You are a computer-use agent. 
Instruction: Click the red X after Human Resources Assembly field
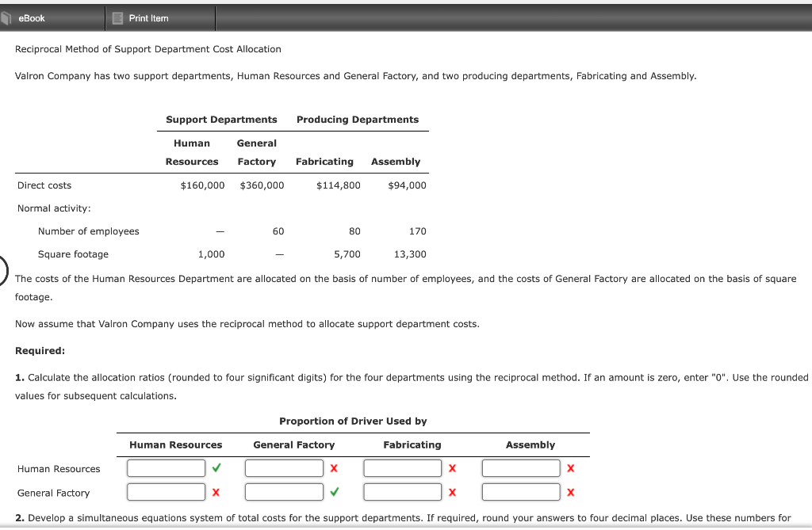572,468
